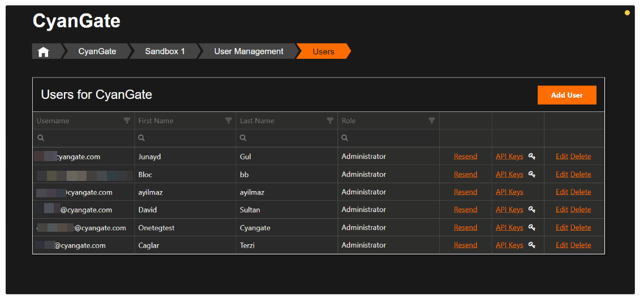Open the Username column filter icon
The image size is (644, 307).
(127, 121)
